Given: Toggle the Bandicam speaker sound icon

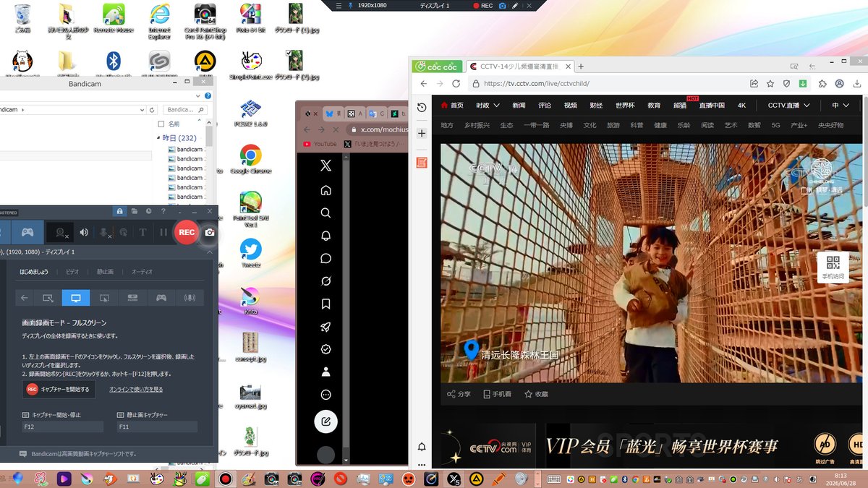Looking at the screenshot, I should tap(85, 232).
